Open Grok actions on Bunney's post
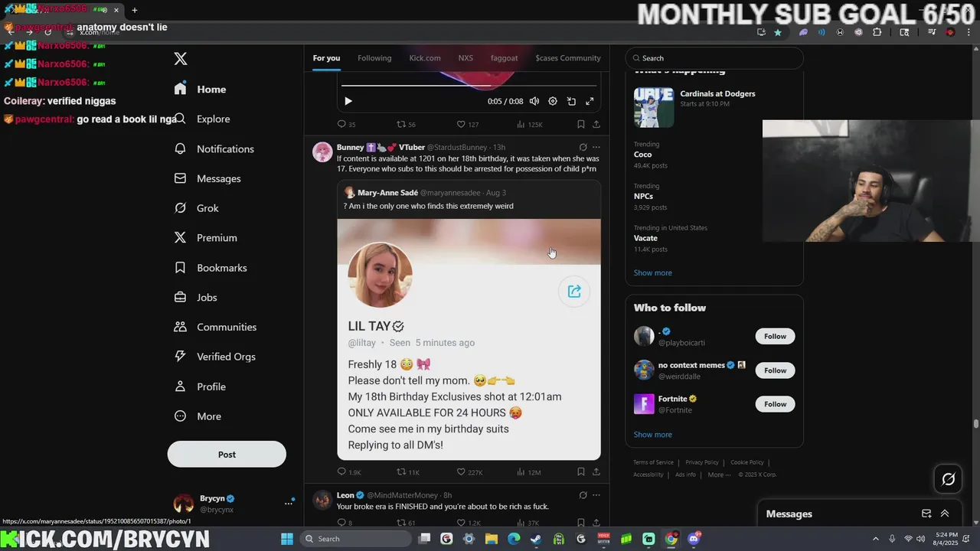Screen dimensions: 980x551 click(x=583, y=147)
